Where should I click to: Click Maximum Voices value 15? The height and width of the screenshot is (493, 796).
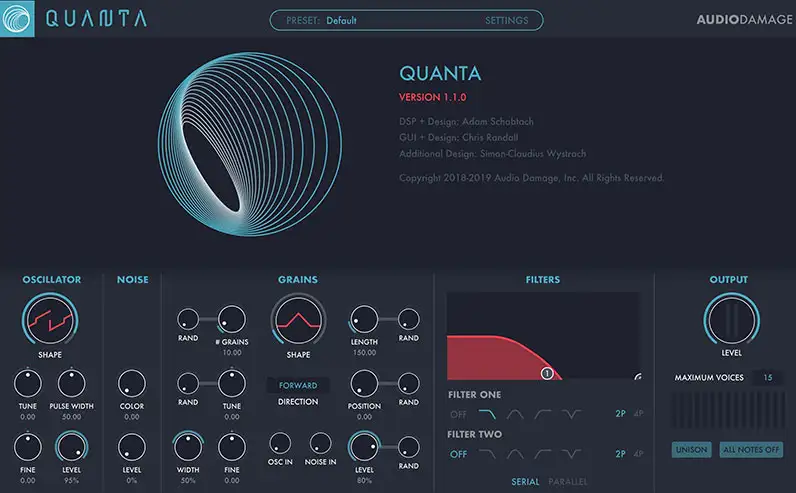[768, 377]
